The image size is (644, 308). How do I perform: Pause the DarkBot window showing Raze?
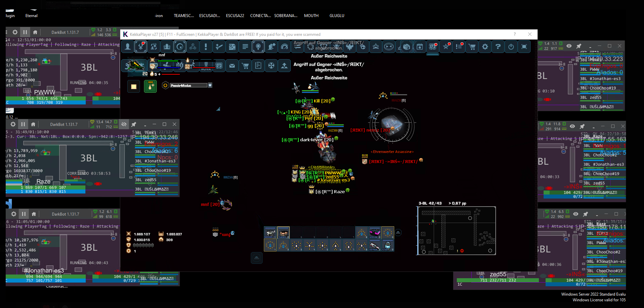tap(23, 124)
